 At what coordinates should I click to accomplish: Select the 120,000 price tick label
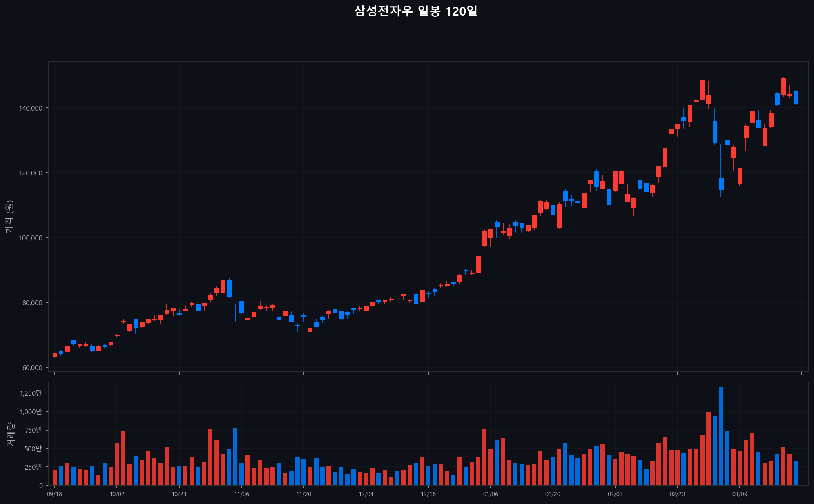[x=31, y=173]
